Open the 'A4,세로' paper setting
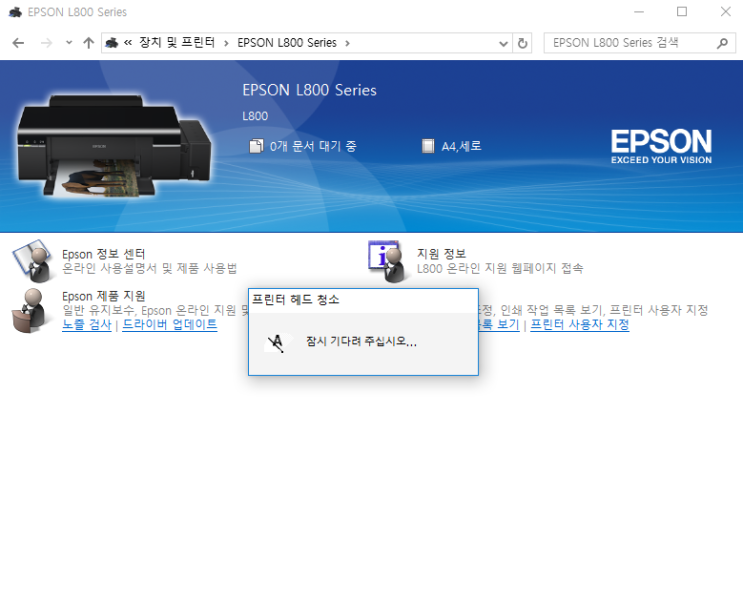 click(x=461, y=146)
